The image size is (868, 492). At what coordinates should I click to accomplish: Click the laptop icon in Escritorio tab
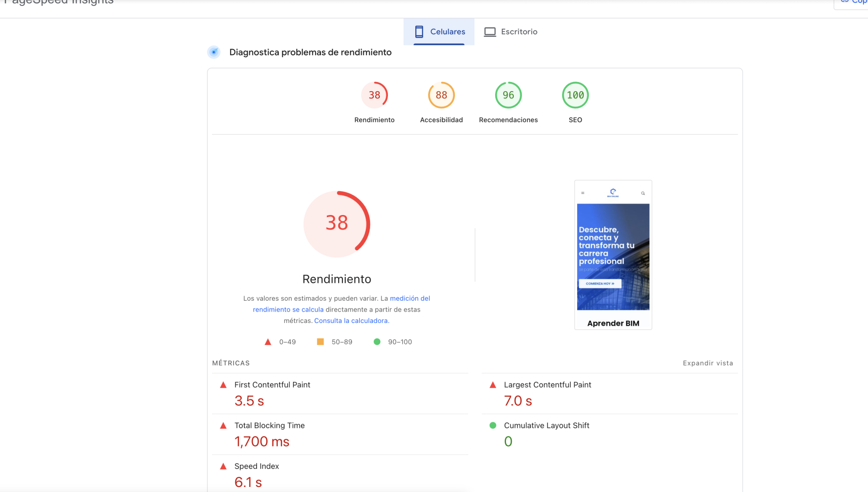490,32
